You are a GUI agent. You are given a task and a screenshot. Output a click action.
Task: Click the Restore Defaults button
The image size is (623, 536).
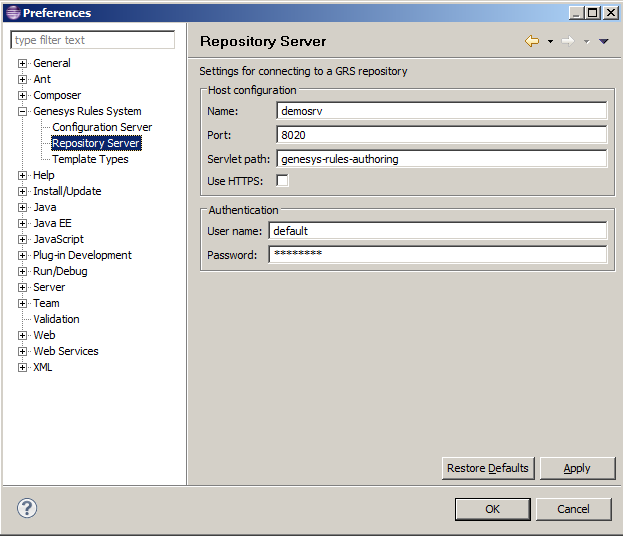point(488,468)
